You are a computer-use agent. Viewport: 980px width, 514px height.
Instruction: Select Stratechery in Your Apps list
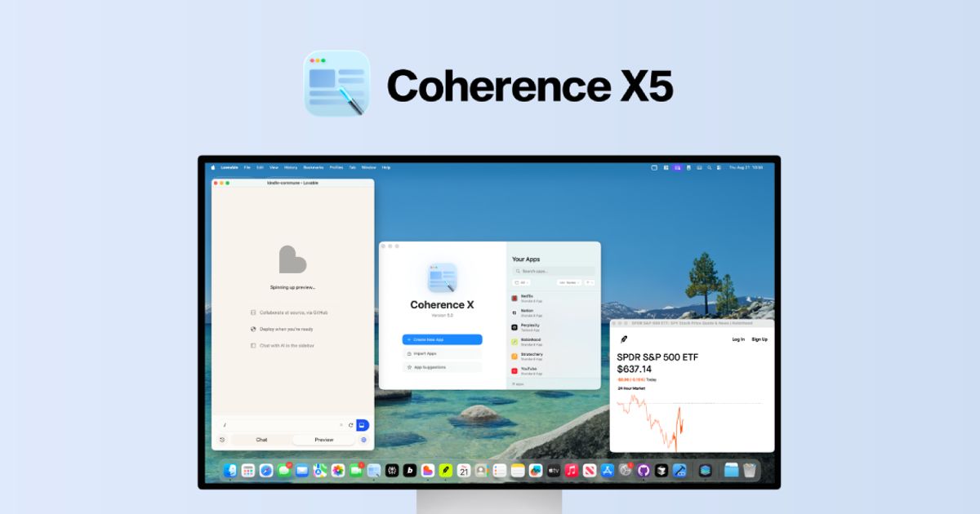point(553,356)
